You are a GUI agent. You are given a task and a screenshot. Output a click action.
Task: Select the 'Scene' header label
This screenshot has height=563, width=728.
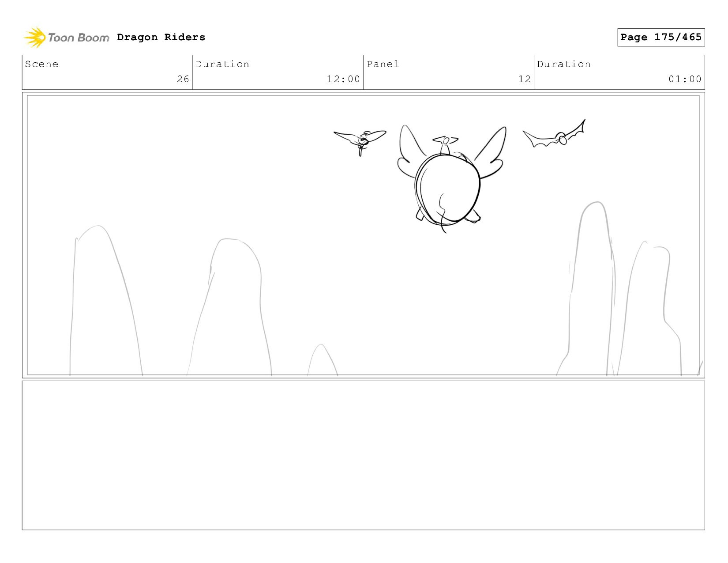pyautogui.click(x=41, y=64)
